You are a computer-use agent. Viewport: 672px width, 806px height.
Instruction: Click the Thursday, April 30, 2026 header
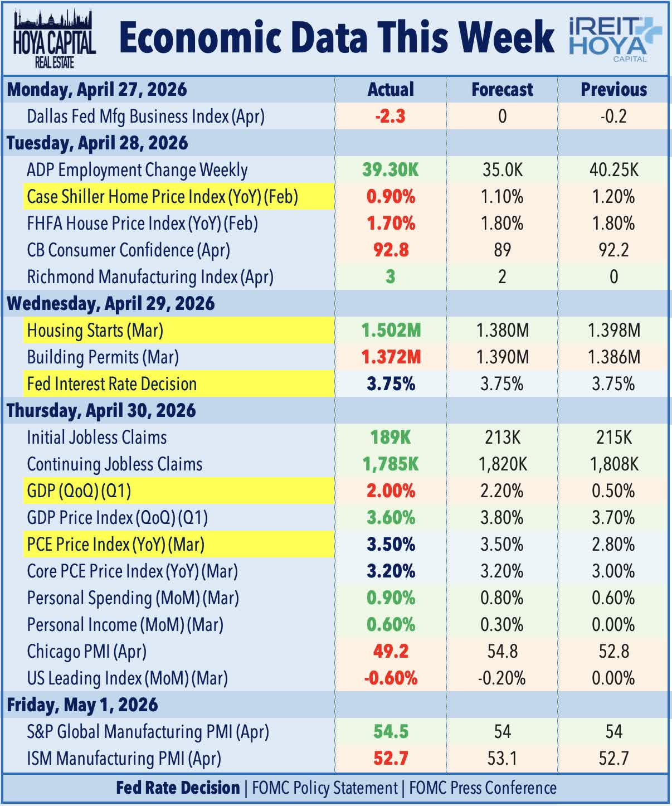pos(101,410)
